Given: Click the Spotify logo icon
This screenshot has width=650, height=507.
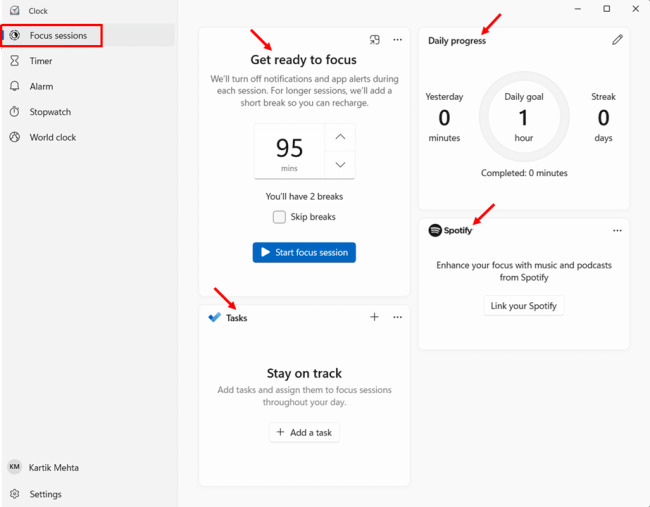Looking at the screenshot, I should (x=435, y=230).
